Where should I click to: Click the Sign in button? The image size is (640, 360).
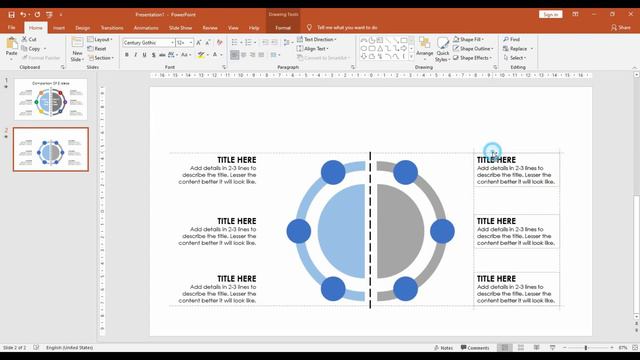(551, 14)
